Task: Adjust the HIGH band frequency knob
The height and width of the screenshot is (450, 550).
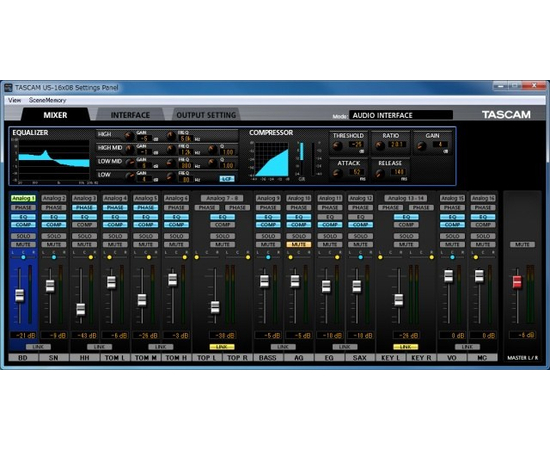Action: 171,136
